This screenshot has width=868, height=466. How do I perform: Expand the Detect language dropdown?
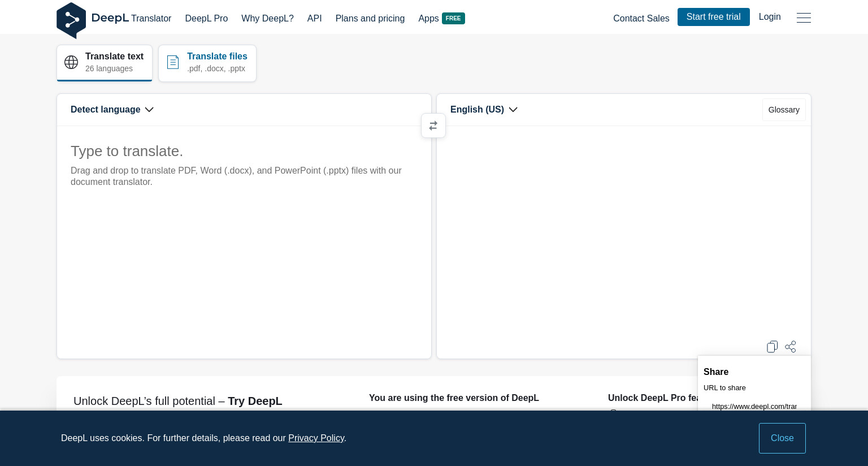click(112, 110)
